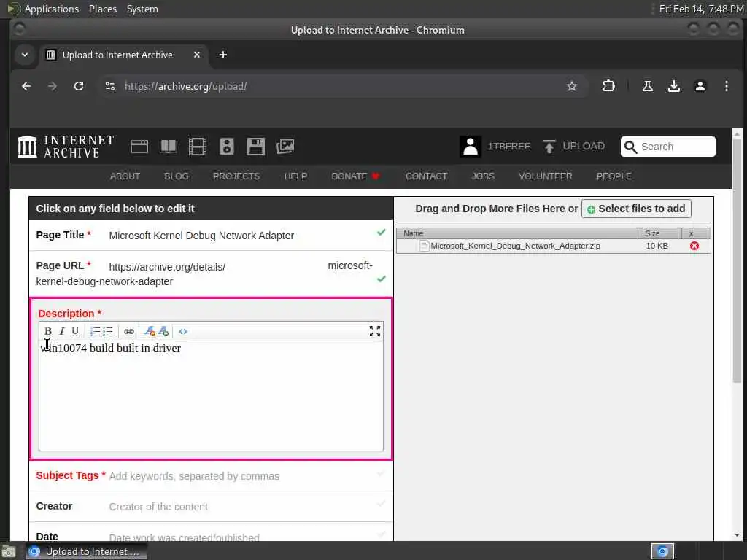Open the HELP menu item
The image size is (747, 560).
pos(295,176)
